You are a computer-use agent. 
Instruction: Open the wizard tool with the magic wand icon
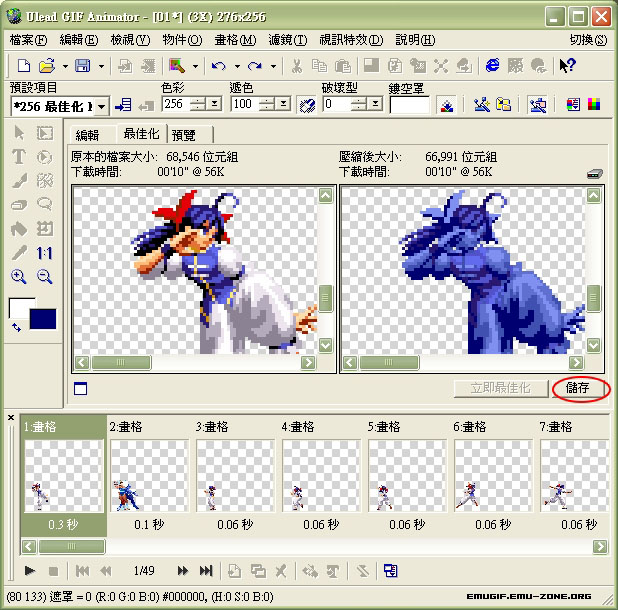click(177, 65)
